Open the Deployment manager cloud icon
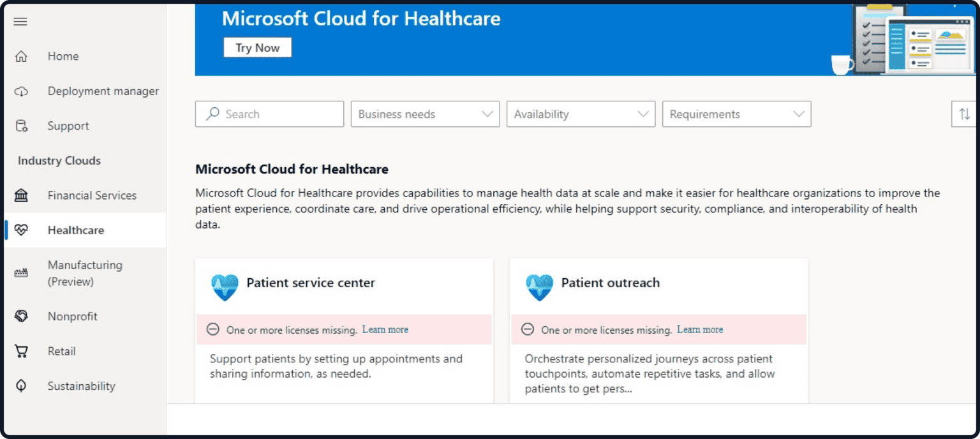980x439 pixels. 20,91
